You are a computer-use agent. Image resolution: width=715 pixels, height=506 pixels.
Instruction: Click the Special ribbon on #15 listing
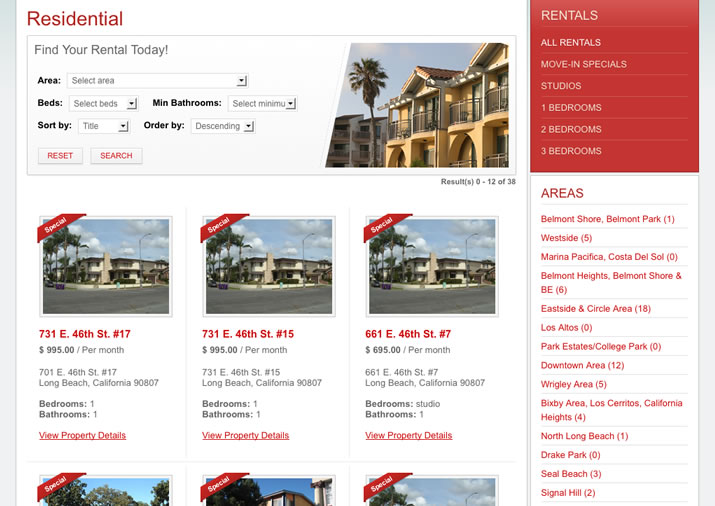[x=220, y=225]
